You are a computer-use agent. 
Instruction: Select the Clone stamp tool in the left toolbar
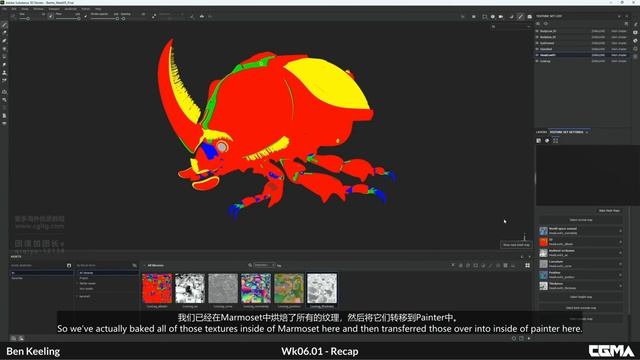4,73
